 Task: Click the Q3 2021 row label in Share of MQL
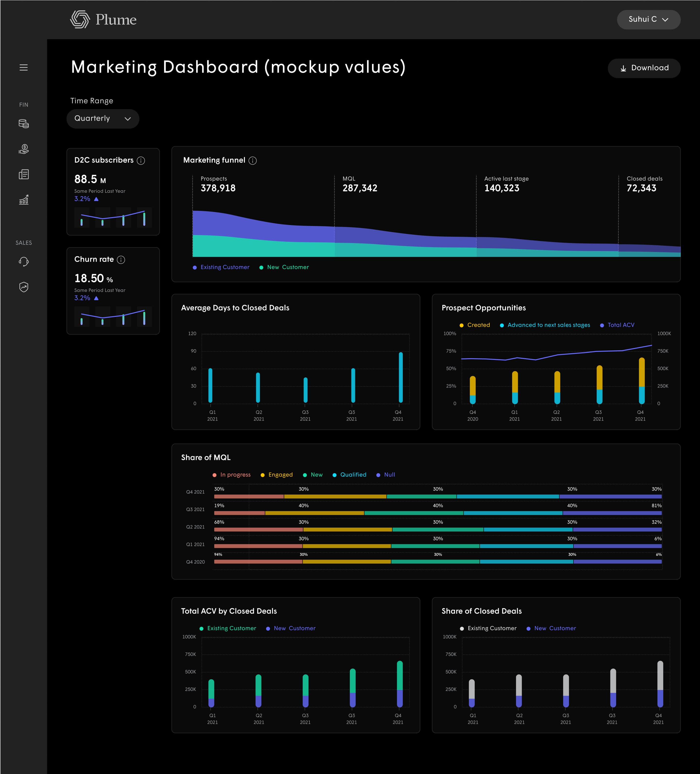click(x=195, y=509)
